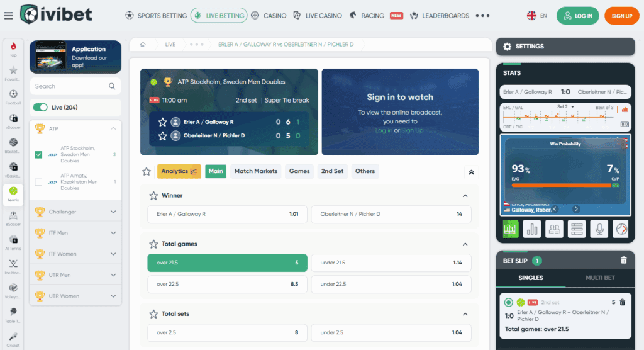Select the under 21.5 total games odds
The image size is (644, 350).
tap(391, 262)
